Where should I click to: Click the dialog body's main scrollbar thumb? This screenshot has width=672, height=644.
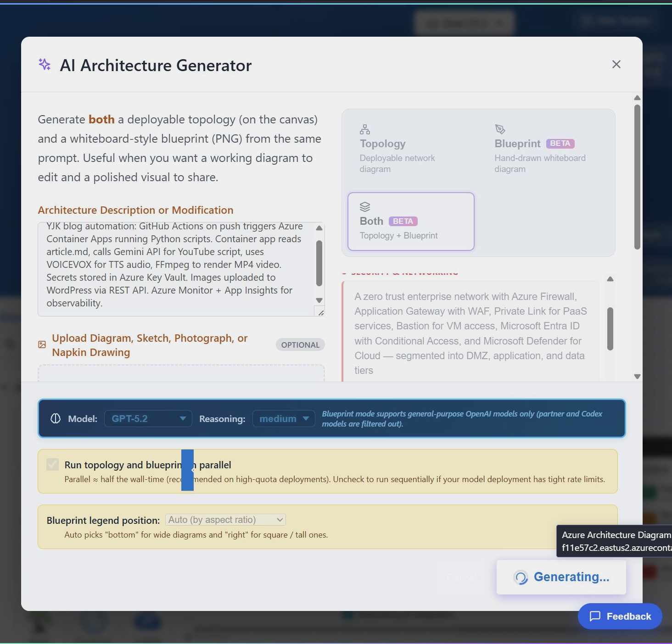click(637, 177)
